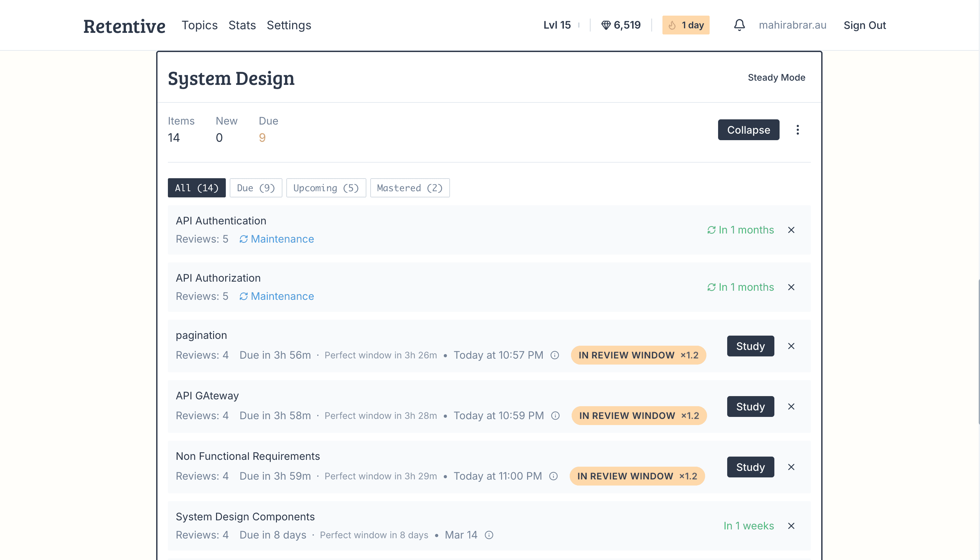Click the info icon beside Today at 10:57 PM
Screen dimensions: 980x560
554,355
